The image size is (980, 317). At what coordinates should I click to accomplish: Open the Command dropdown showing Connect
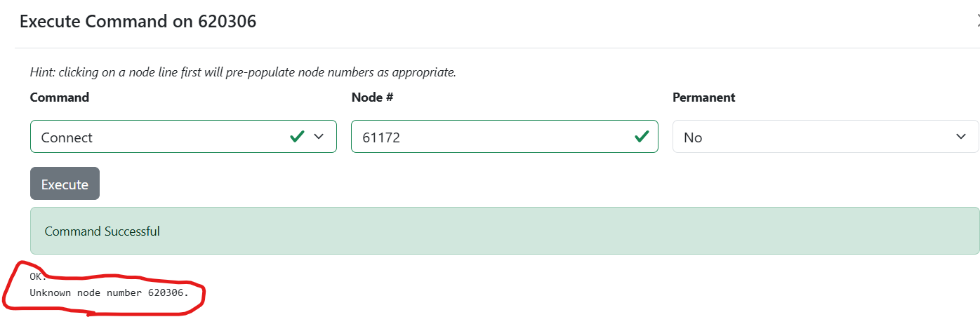pos(183,137)
